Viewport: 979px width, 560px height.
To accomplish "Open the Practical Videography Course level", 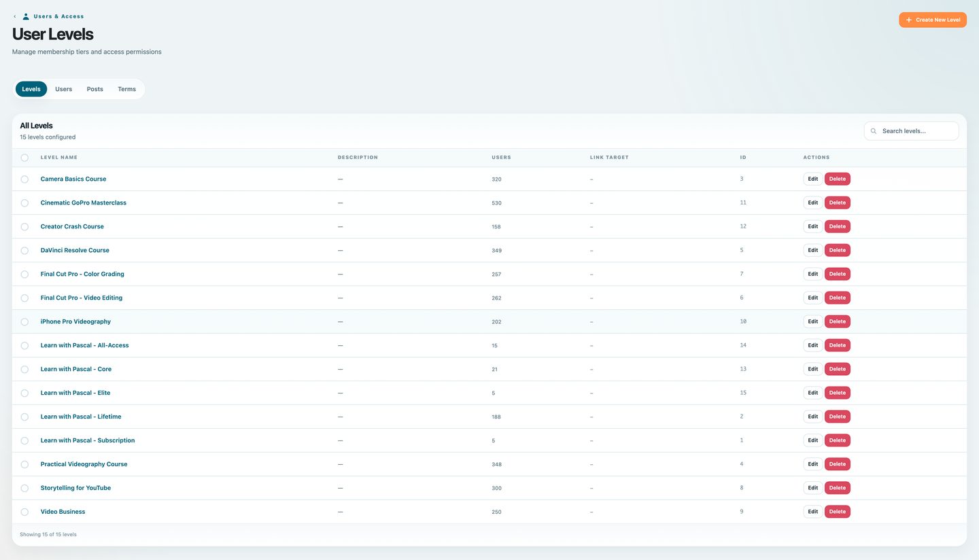I will pos(84,464).
